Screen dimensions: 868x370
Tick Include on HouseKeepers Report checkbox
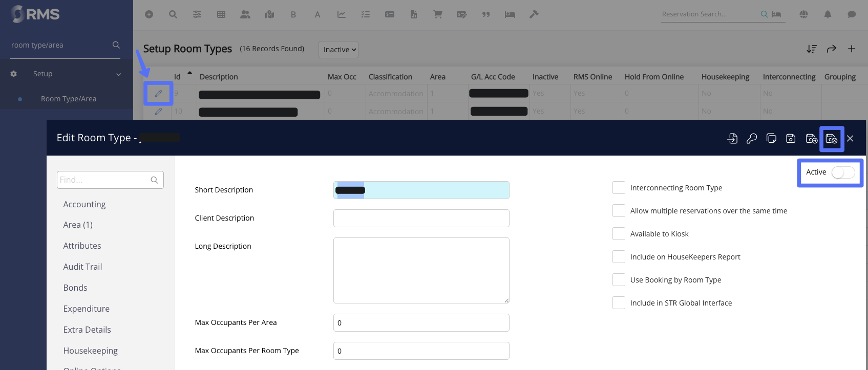tap(619, 257)
